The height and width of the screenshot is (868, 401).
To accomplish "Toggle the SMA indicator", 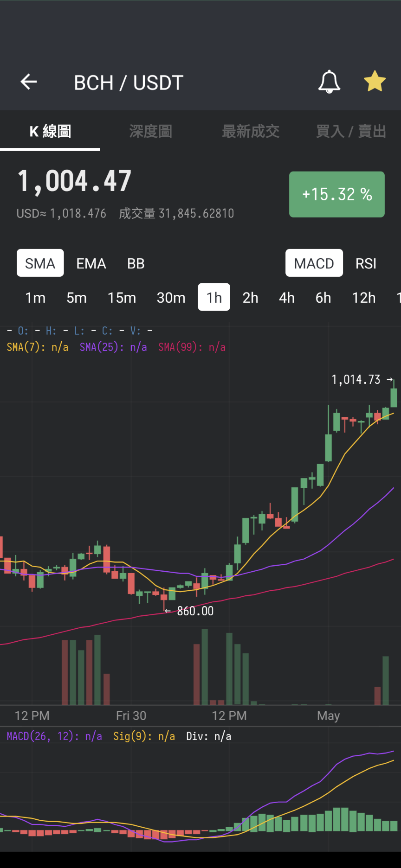I will 40,263.
